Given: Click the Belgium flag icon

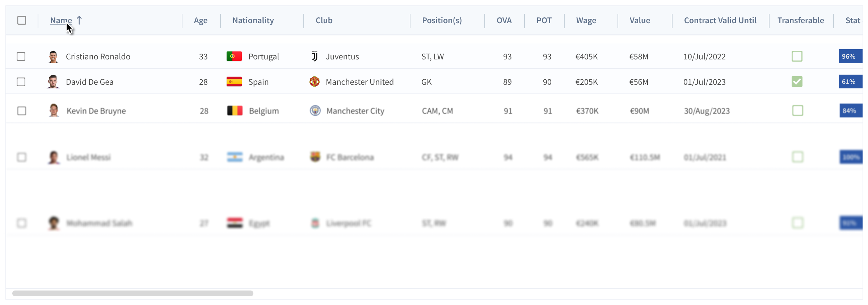Looking at the screenshot, I should (x=235, y=110).
